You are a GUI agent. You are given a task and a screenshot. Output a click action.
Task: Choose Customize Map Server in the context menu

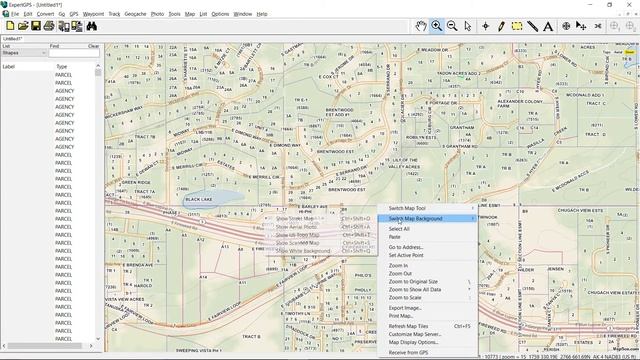pyautogui.click(x=427, y=334)
